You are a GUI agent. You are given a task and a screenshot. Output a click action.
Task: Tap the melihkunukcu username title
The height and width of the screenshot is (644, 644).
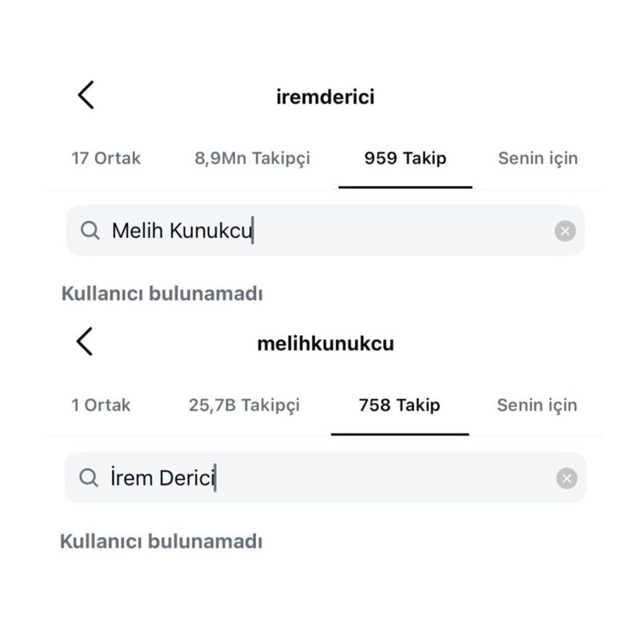[326, 343]
